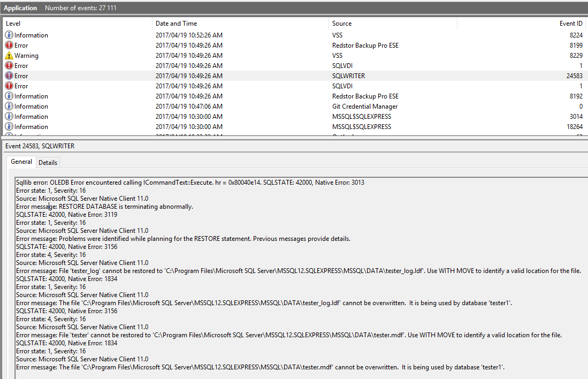
Task: Click the 'Error state: 1, Severity: 16' second line
Action: [x=51, y=223]
